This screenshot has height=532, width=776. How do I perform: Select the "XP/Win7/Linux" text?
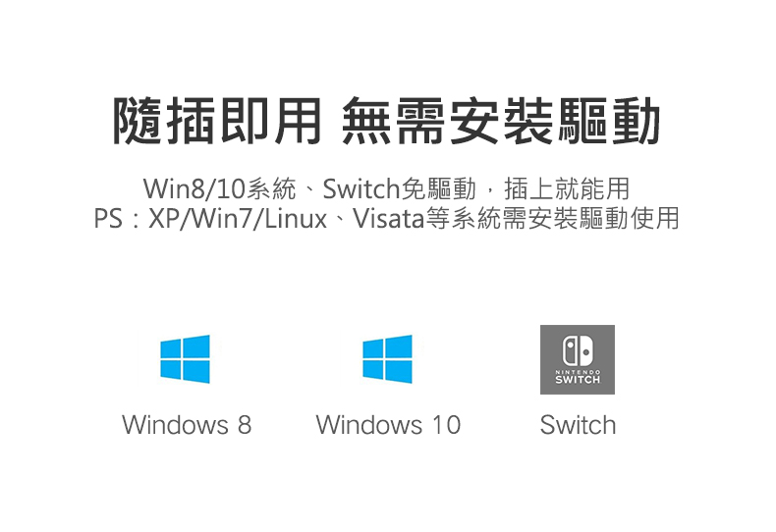[238, 219]
